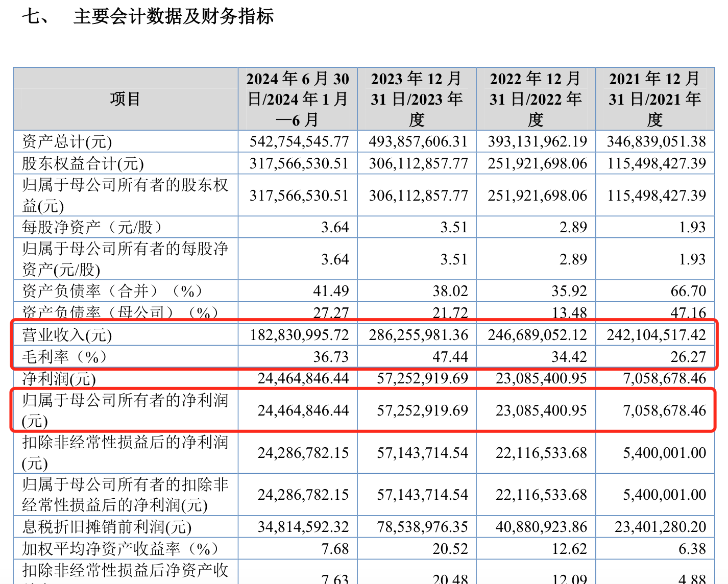Click the 2024年6月30日 column header
The height and width of the screenshot is (584, 728).
click(x=298, y=99)
